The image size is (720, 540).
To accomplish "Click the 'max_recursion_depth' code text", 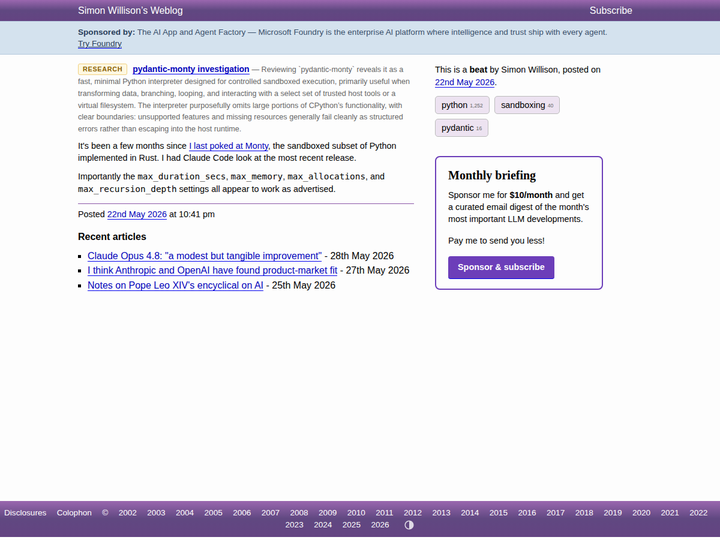I will tap(127, 189).
